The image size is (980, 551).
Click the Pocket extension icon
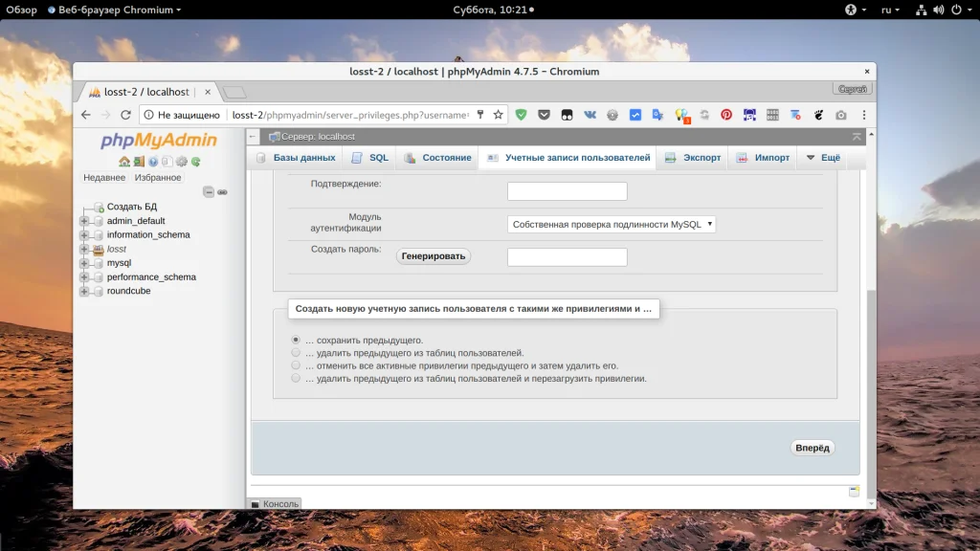(x=544, y=115)
